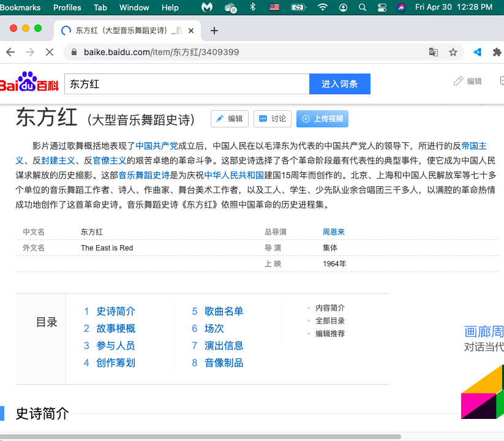Open the Window menu
Image resolution: width=504 pixels, height=441 pixels.
point(134,7)
